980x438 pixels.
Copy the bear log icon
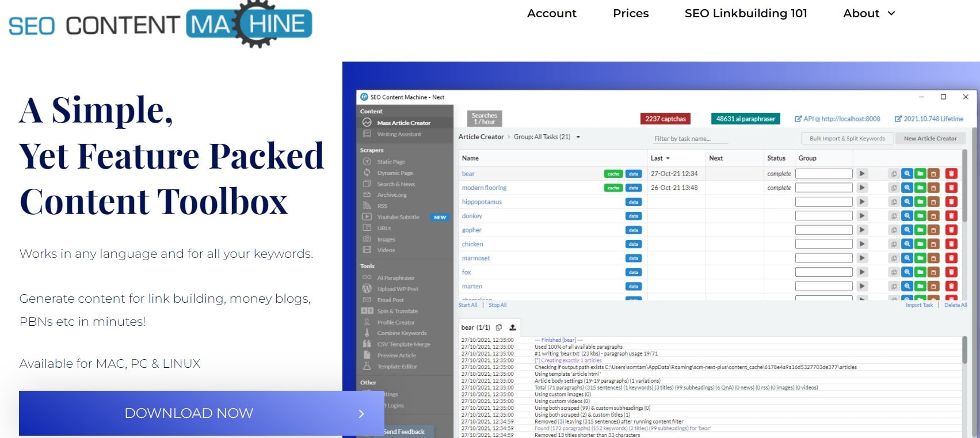coord(499,327)
